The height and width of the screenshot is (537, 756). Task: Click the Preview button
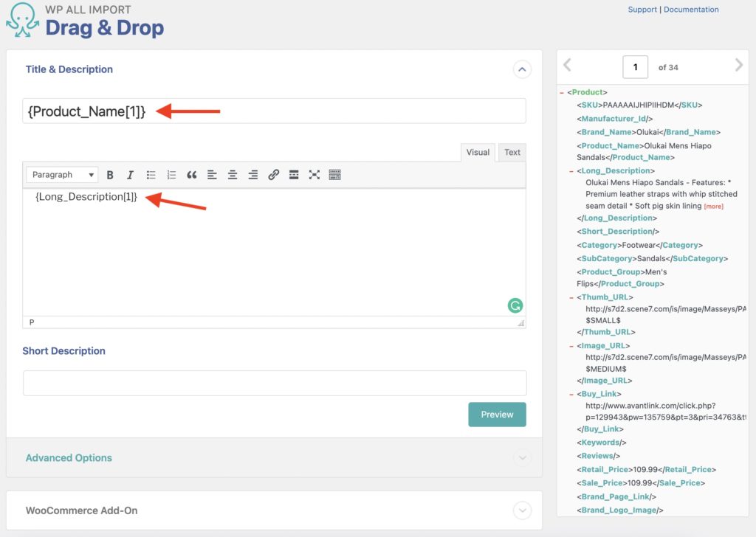pyautogui.click(x=497, y=415)
